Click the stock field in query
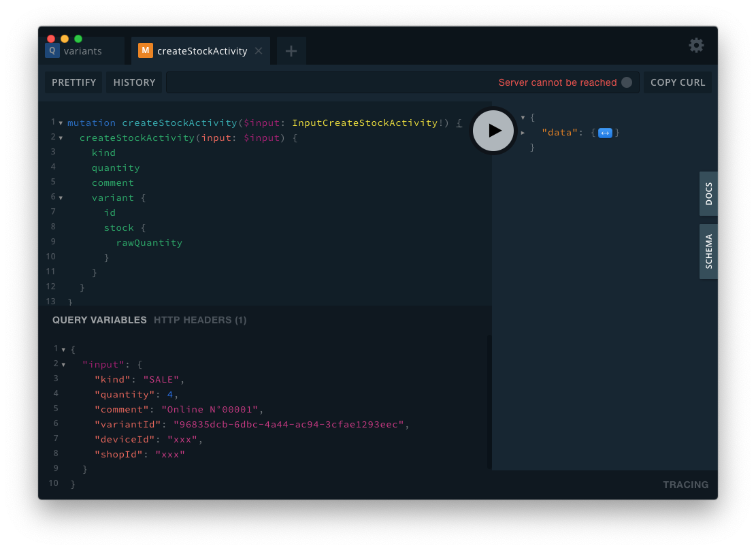The height and width of the screenshot is (550, 756). point(118,228)
